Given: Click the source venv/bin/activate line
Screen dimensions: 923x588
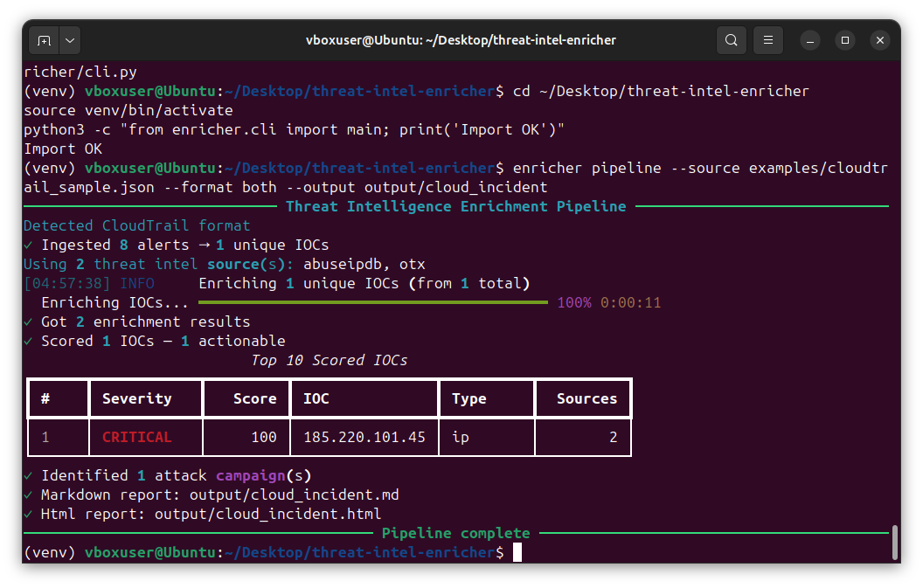Looking at the screenshot, I should click(128, 111).
